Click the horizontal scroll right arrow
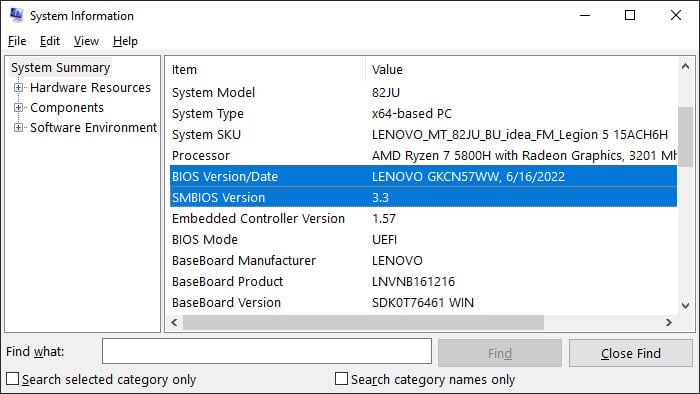Screen dimensions: 700x394 (668, 322)
